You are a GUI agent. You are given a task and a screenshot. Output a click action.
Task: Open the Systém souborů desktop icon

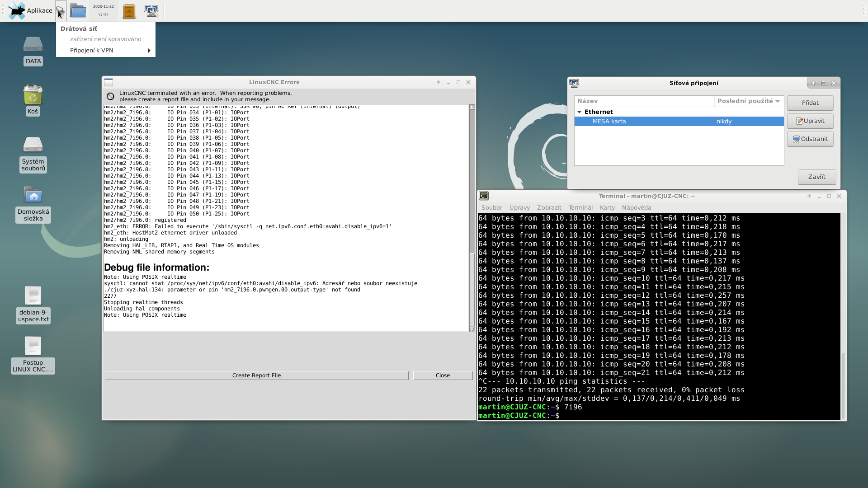(x=33, y=145)
